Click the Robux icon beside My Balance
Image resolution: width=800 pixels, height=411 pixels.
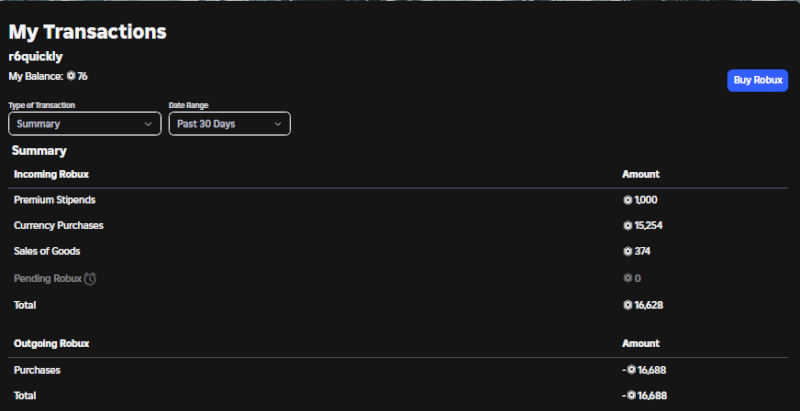tap(71, 76)
